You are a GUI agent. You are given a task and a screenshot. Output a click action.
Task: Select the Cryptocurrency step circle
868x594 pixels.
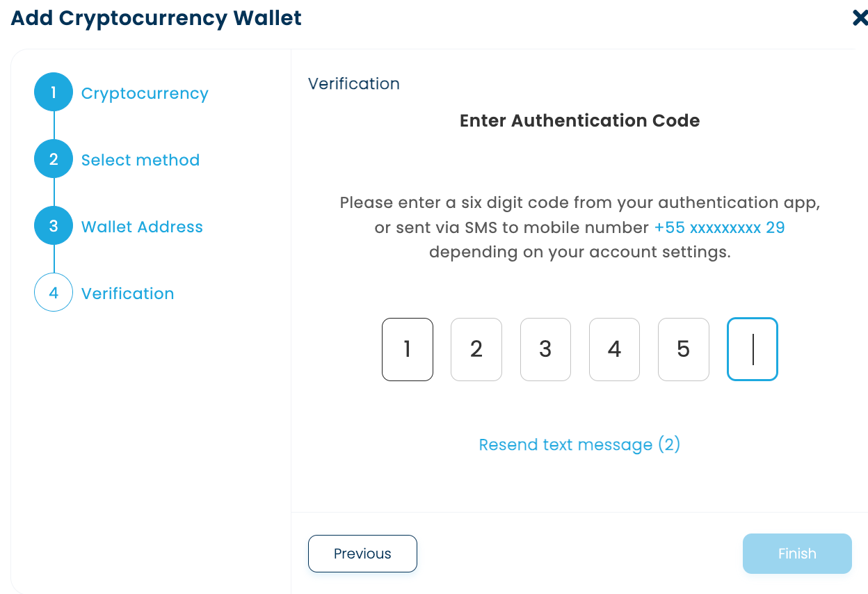(53, 91)
